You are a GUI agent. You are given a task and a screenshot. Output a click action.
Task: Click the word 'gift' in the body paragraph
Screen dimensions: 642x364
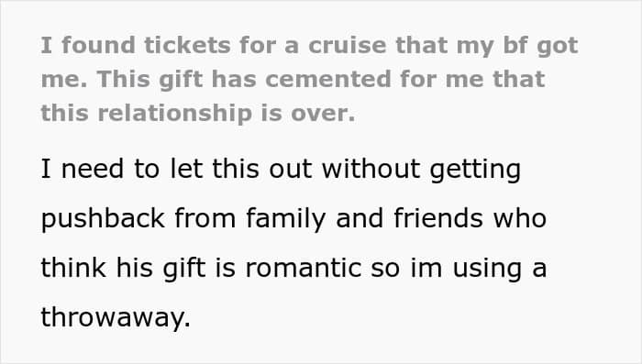point(183,269)
